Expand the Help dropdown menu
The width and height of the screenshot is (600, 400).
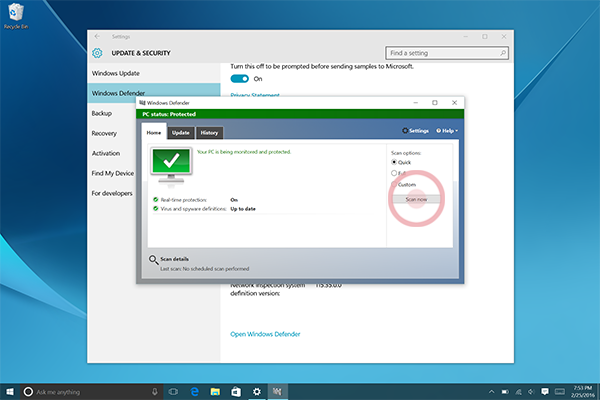447,131
